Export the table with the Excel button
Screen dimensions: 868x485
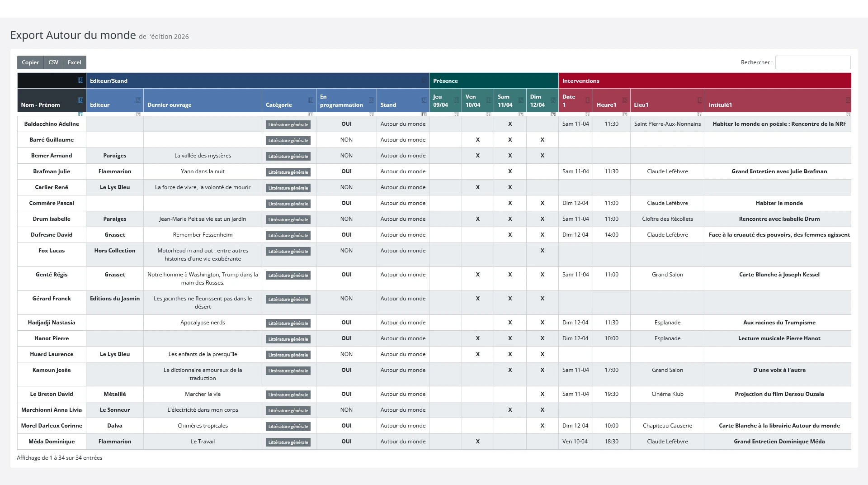[75, 62]
